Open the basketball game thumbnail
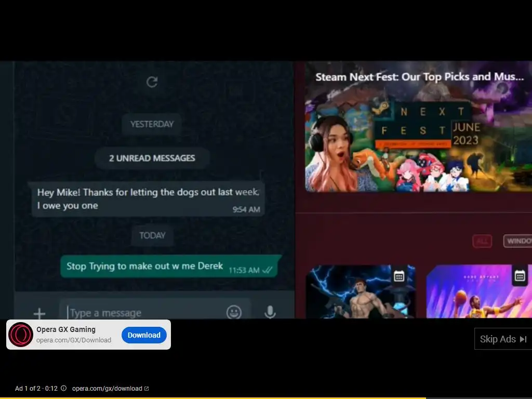The image size is (532, 399). coord(479,292)
